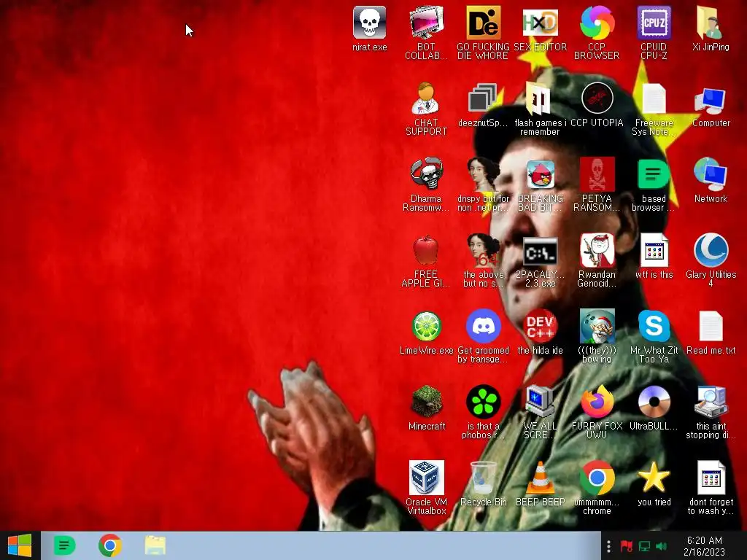
Task: Click the red flag tray icon
Action: [626, 546]
